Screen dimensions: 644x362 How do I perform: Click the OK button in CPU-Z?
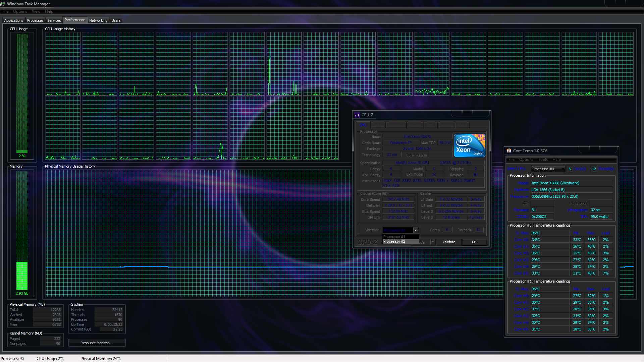click(474, 242)
